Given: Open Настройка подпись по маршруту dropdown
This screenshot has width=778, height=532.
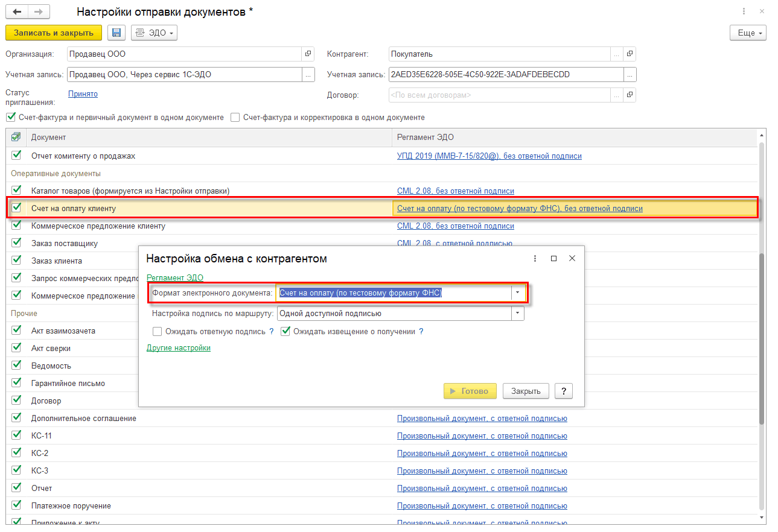Looking at the screenshot, I should (517, 314).
